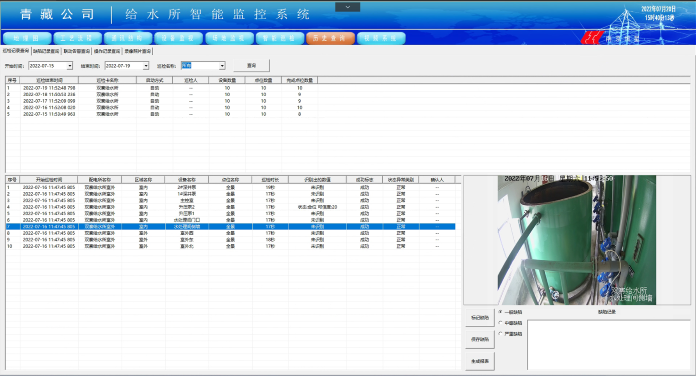This screenshot has width=696, height=376.
Task: Select the 一般缺陷 radio button
Action: [501, 312]
